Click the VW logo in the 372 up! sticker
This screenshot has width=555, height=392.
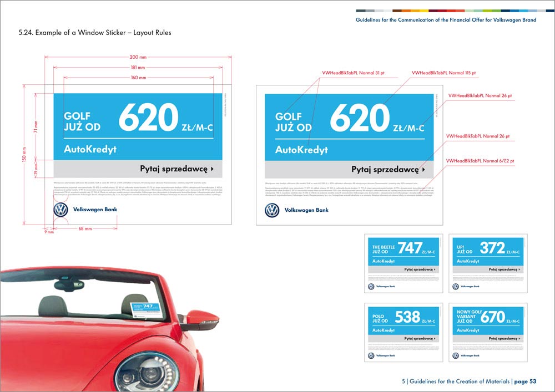coord(456,286)
